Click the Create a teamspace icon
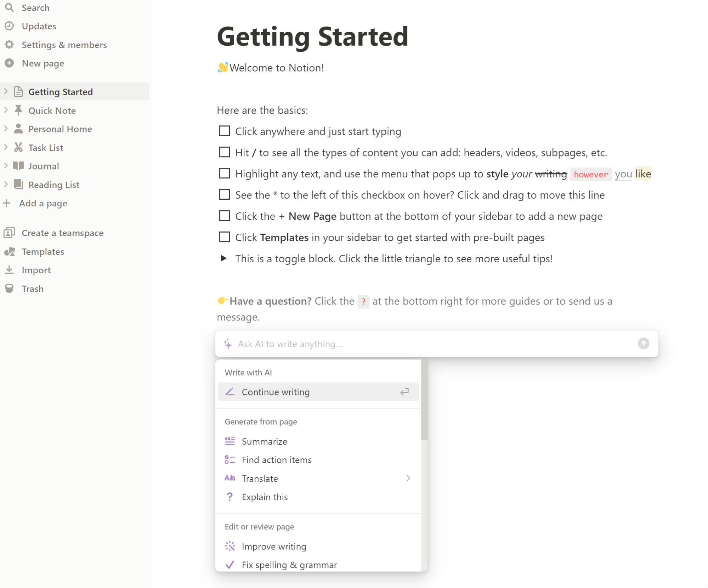Screen dimensions: 708x588 point(9,233)
